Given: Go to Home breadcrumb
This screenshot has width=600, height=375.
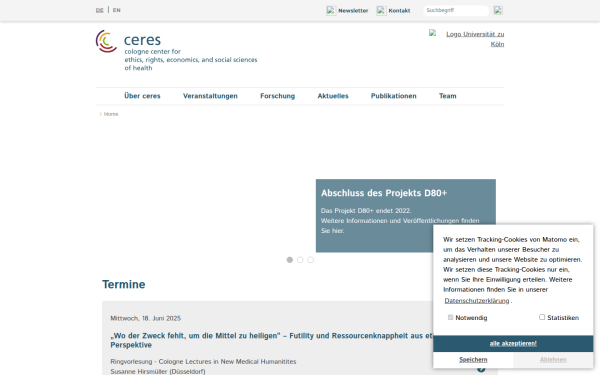Looking at the screenshot, I should coord(111,114).
